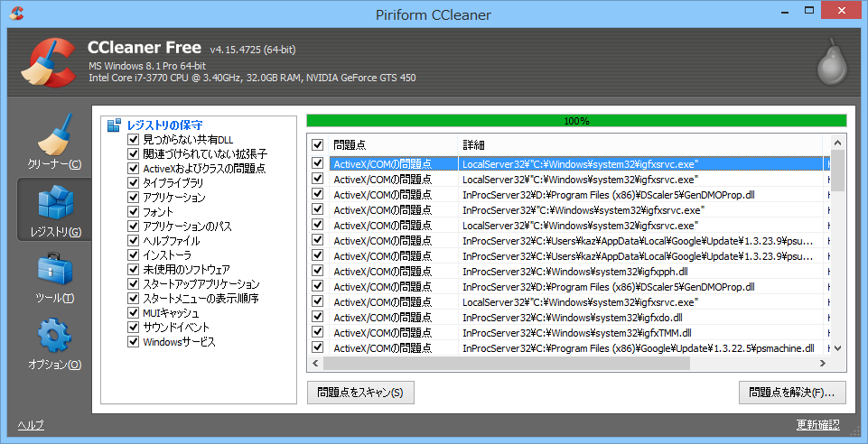
Task: Maximize the CCleaner window
Action: pos(809,10)
